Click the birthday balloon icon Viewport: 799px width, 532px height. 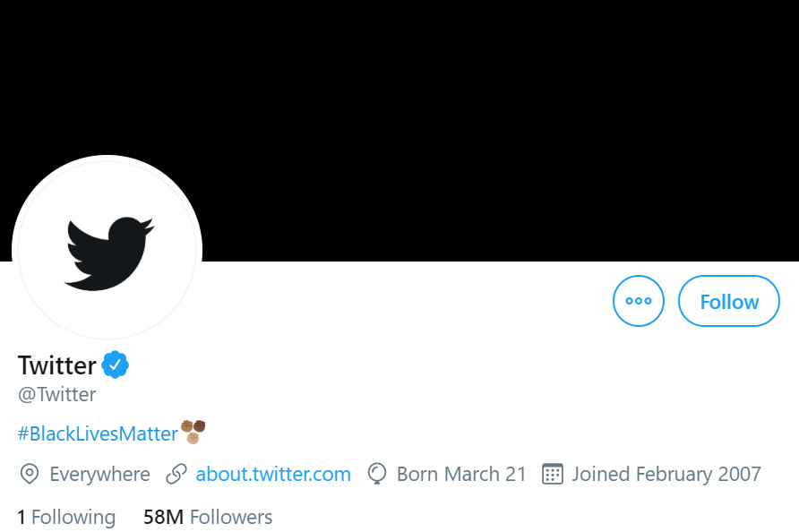click(376, 474)
